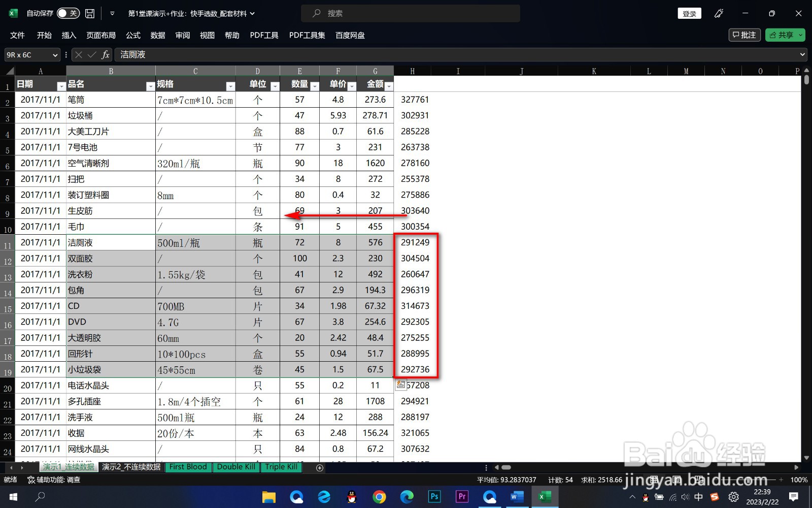Toggle the AutoSave (自动保存) switch
This screenshot has width=812, height=508.
point(68,13)
